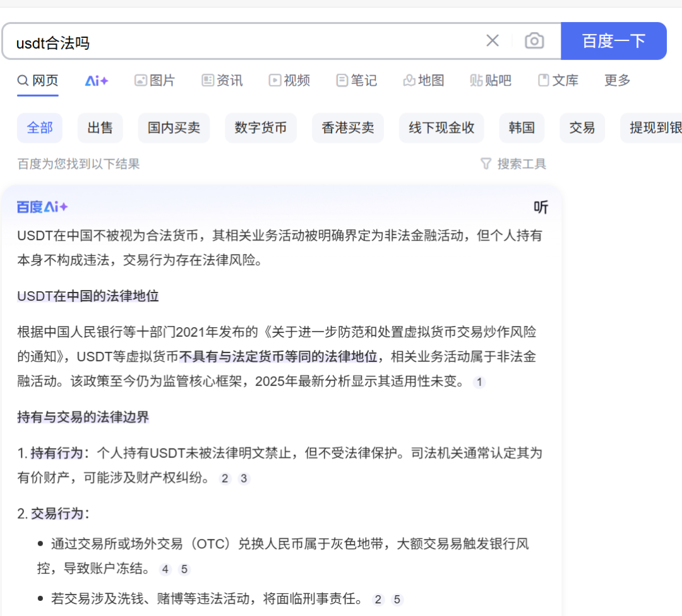Click the 百度一下 search button
Screen dimensions: 682x616
tap(613, 41)
